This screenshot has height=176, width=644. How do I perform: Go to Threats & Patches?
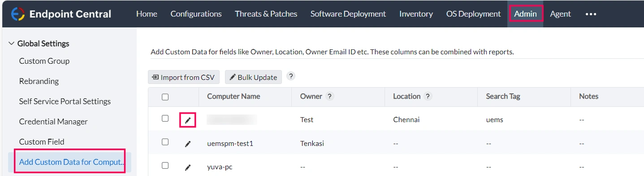pos(266,14)
